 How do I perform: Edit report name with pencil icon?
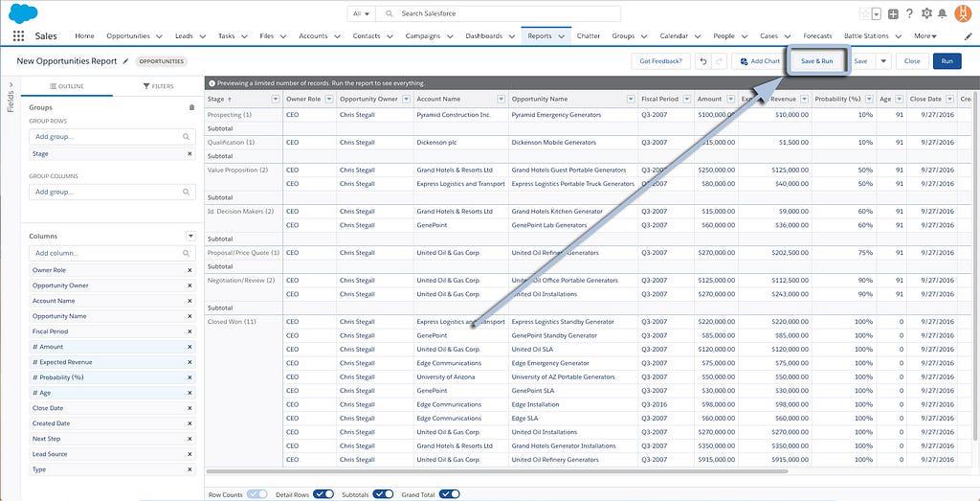click(x=125, y=60)
